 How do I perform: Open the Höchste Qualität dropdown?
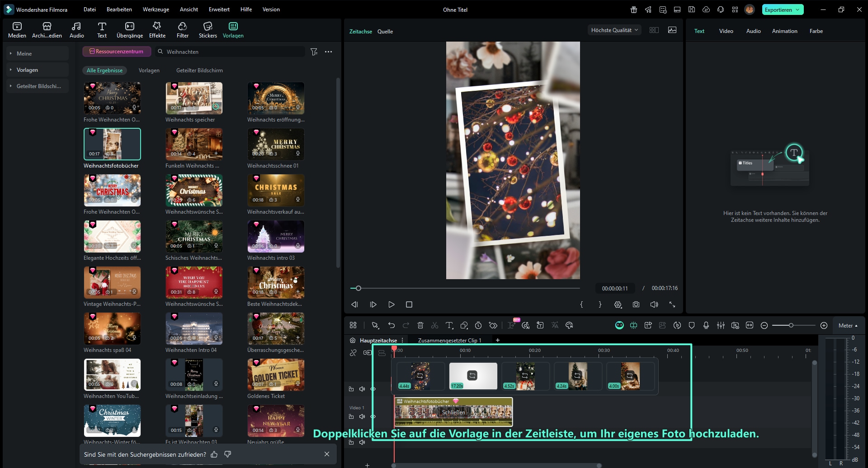[614, 30]
